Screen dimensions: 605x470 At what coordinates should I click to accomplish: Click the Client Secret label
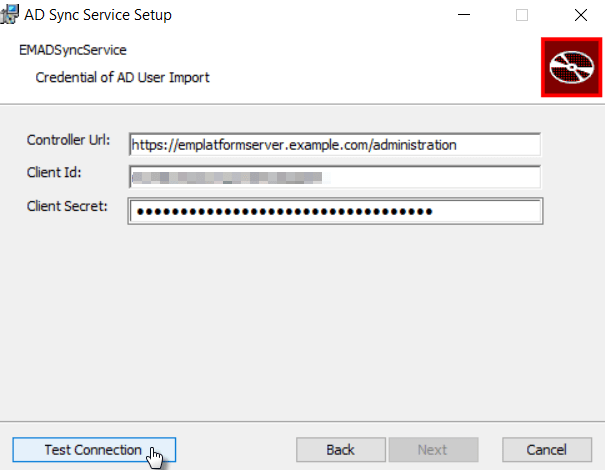tap(67, 206)
